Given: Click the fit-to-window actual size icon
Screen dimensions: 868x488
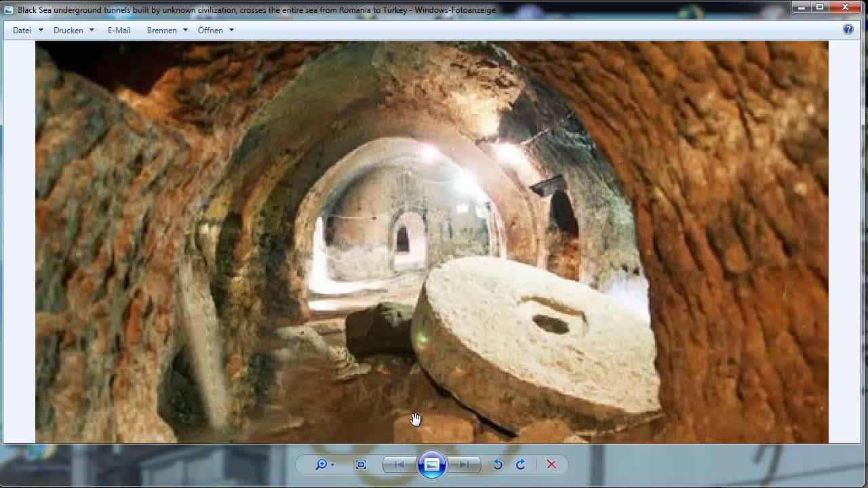Looking at the screenshot, I should (x=361, y=464).
